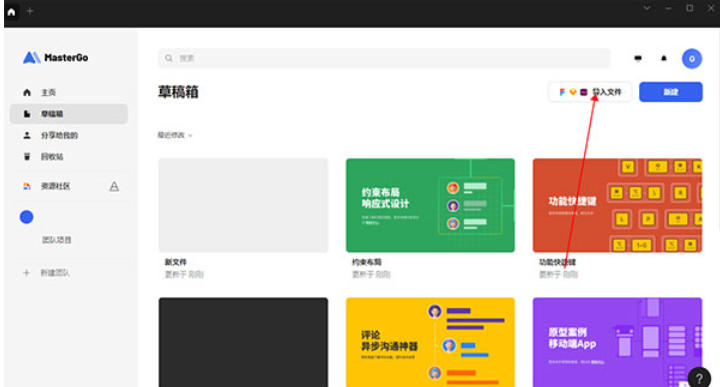
Task: Open 资源社区 resource community
Action: coord(55,186)
